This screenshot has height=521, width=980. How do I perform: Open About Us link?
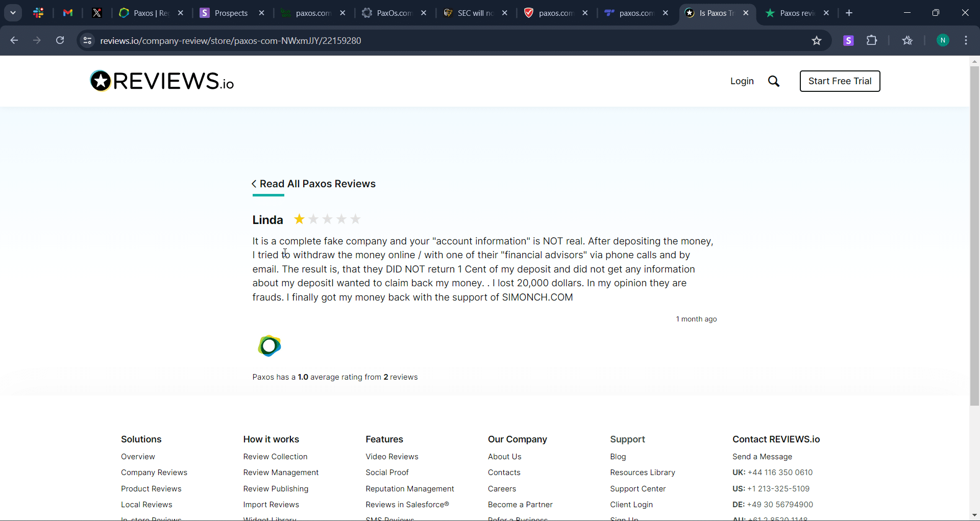click(505, 457)
